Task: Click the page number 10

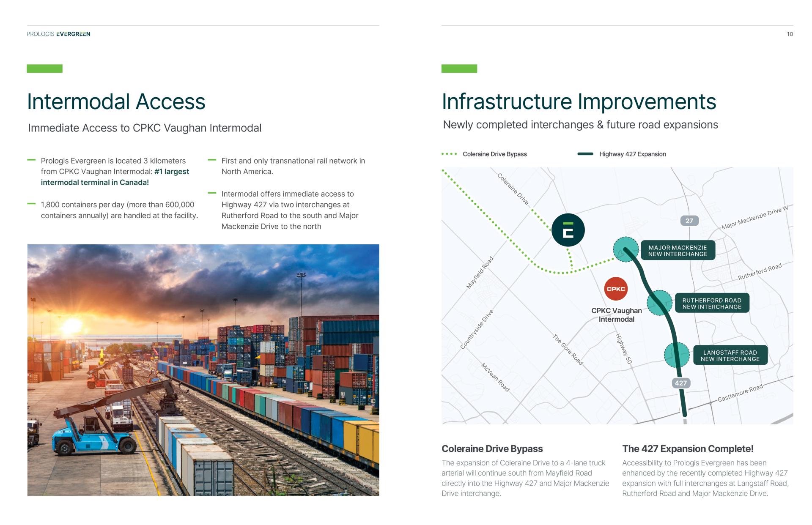Action: click(790, 34)
